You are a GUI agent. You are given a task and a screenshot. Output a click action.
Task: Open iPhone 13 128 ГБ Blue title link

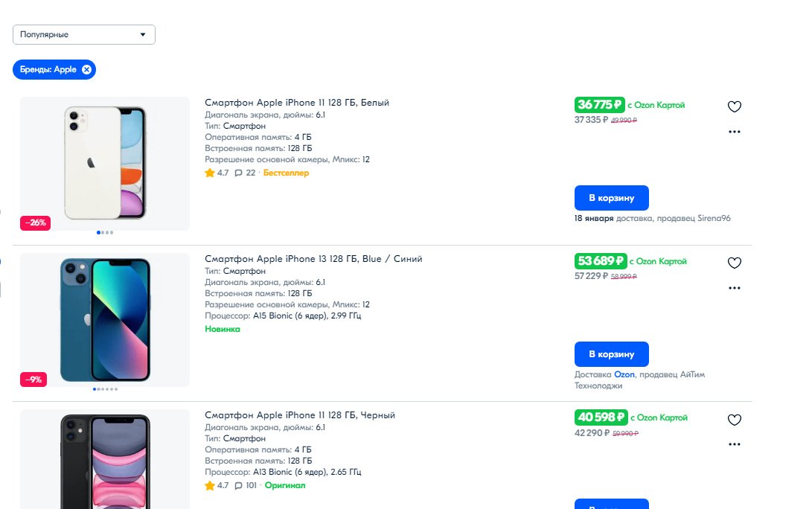click(313, 259)
